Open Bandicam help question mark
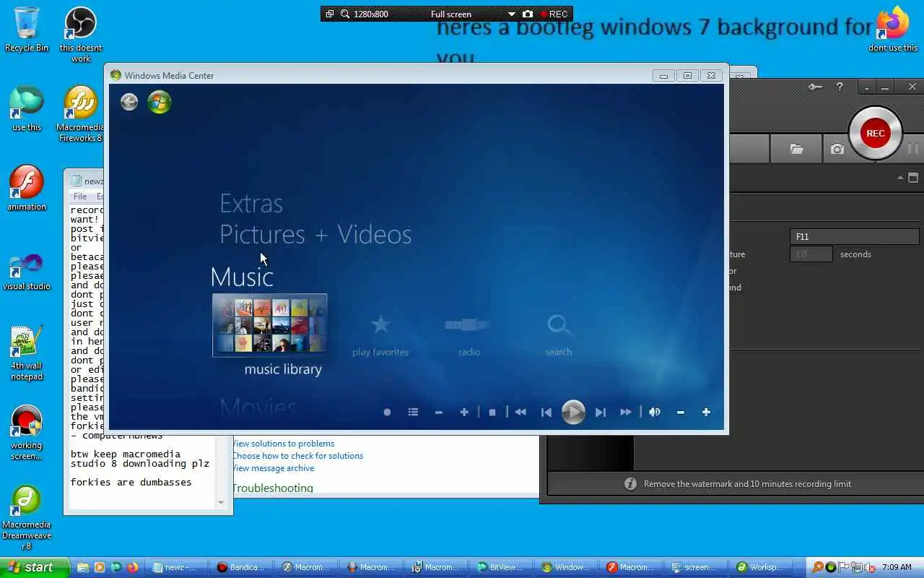Image resolution: width=924 pixels, height=578 pixels. 840,87
